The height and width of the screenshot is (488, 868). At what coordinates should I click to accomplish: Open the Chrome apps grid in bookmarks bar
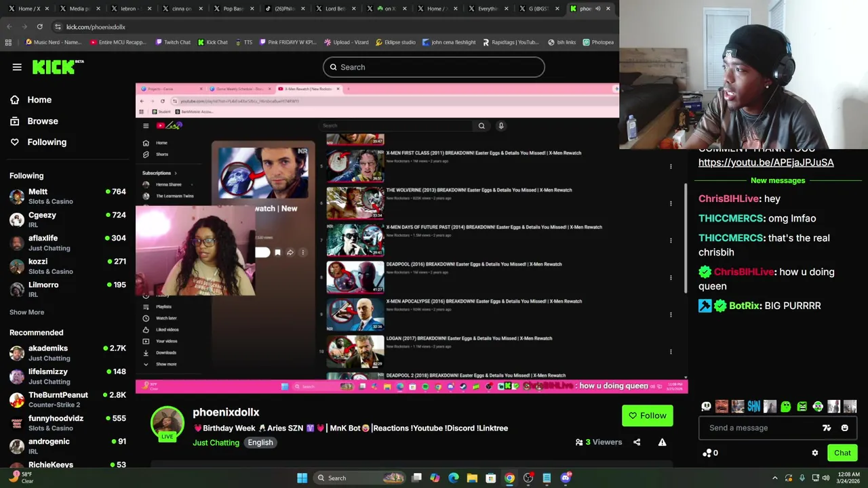pos(8,42)
